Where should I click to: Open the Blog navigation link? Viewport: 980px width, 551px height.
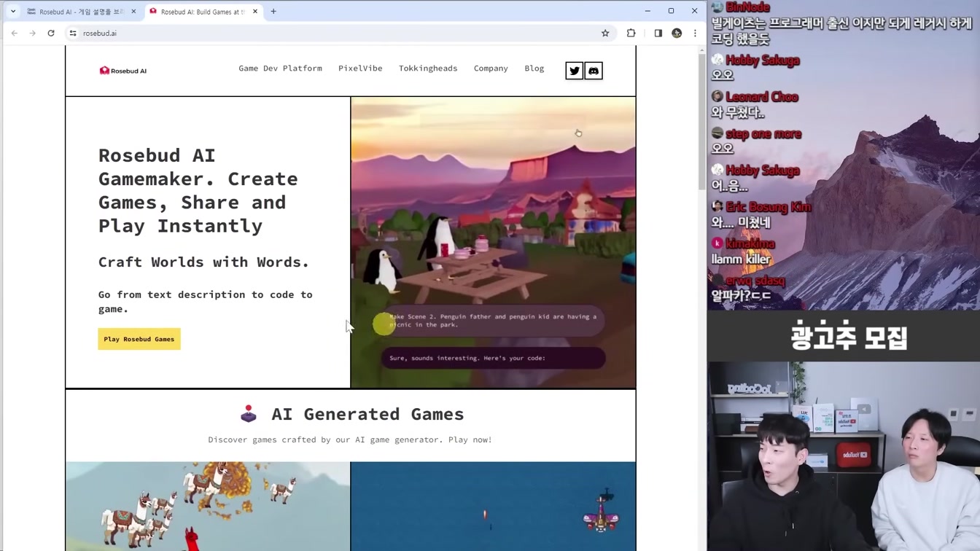tap(534, 69)
